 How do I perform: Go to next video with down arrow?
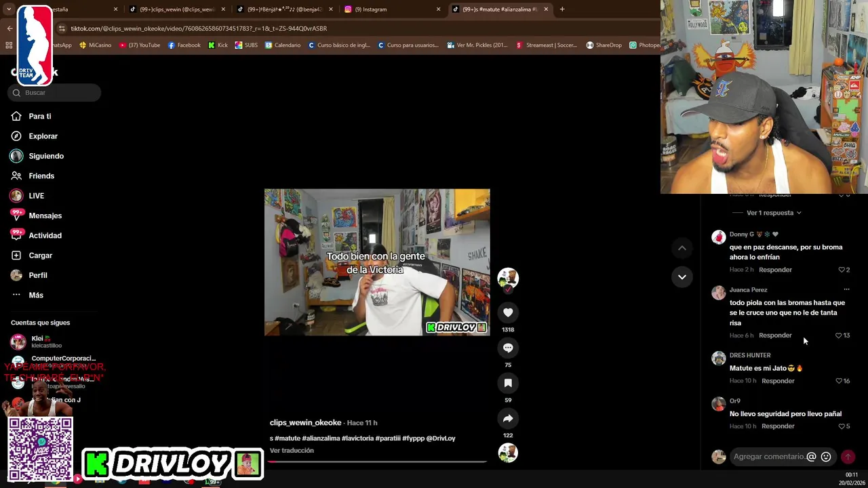[x=682, y=277]
